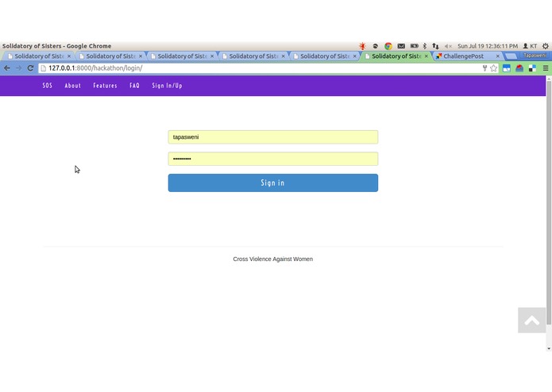This screenshot has height=392, width=552.
Task: Click the red and blue extension icon
Action: point(519,68)
